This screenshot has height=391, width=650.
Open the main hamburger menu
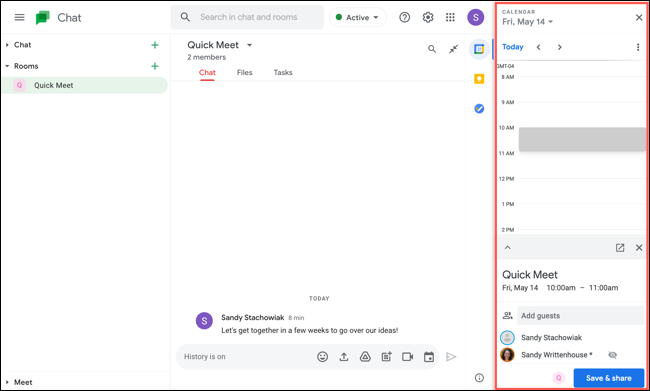[x=19, y=17]
